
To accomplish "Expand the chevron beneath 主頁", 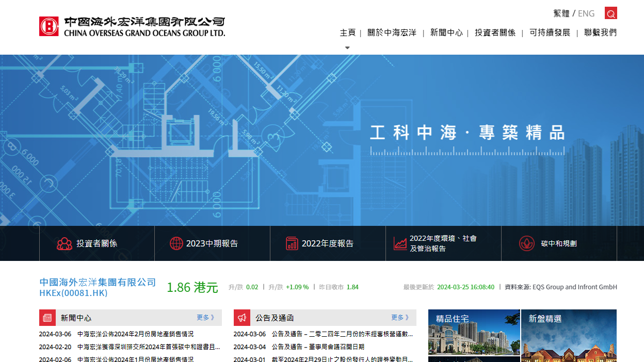I will [347, 47].
